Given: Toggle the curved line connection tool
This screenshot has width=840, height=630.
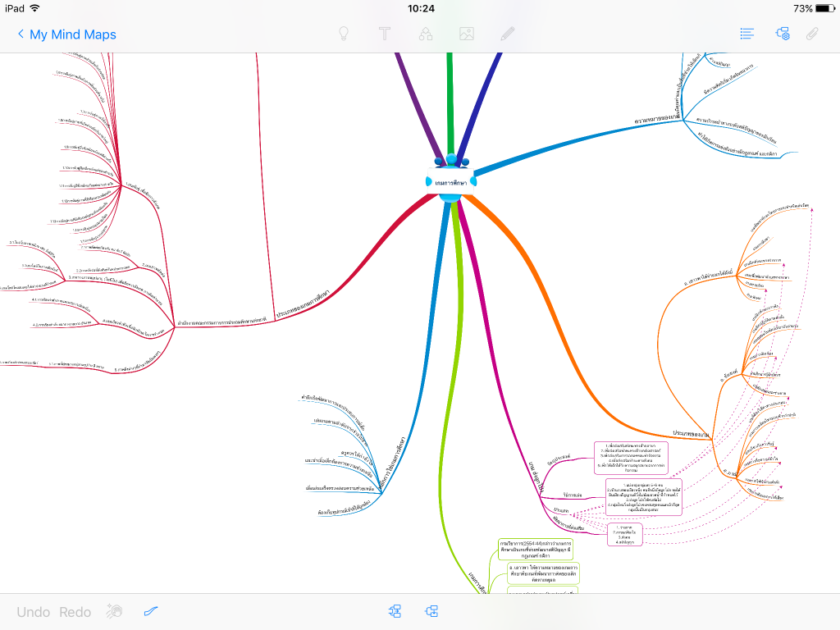Looking at the screenshot, I should (151, 611).
